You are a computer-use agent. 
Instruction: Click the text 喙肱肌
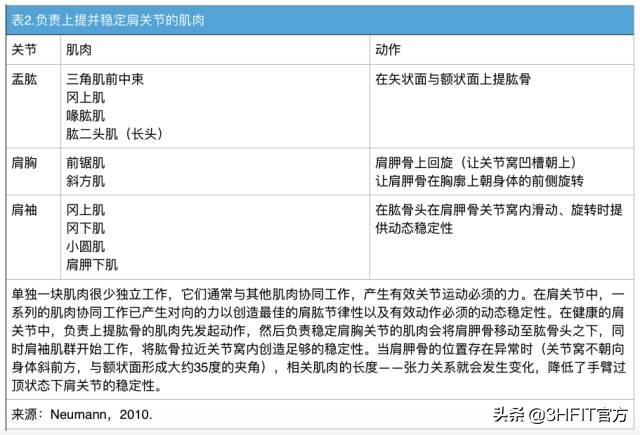(x=85, y=115)
